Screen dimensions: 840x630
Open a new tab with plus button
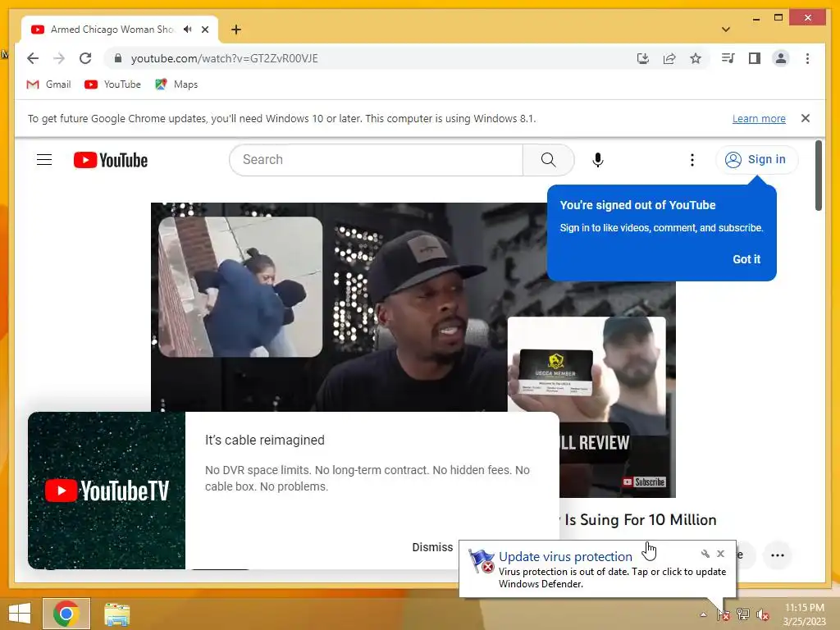236,30
